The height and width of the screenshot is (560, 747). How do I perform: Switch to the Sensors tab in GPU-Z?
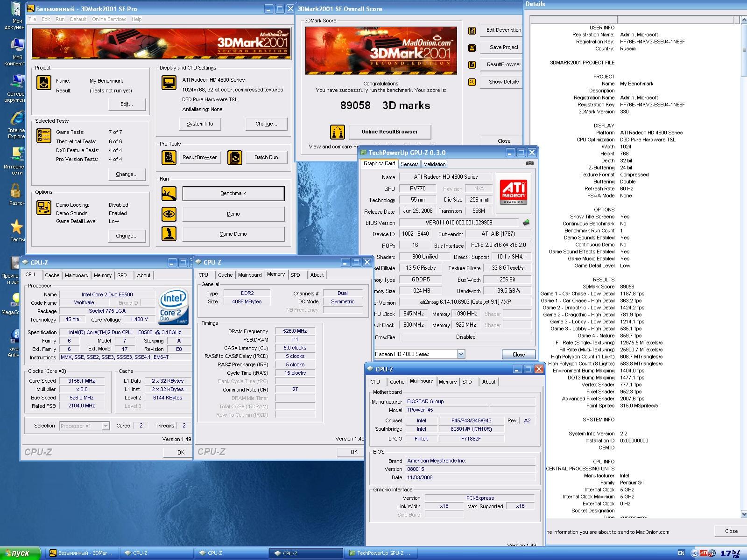(409, 164)
